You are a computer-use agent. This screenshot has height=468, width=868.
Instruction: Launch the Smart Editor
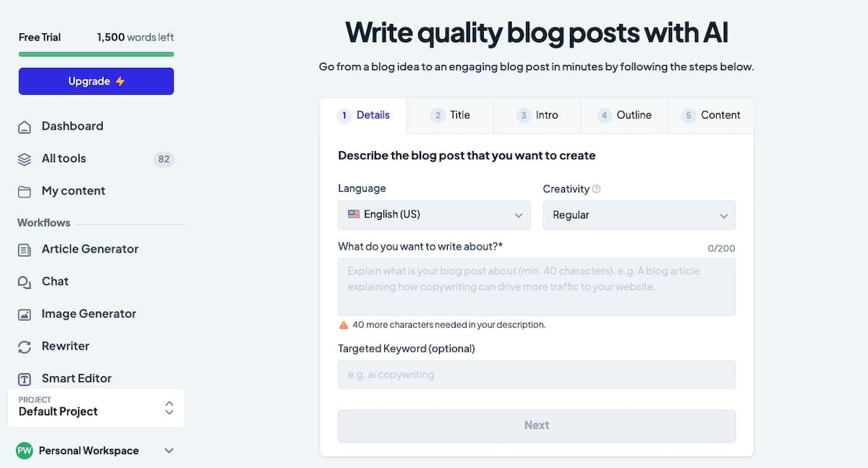(76, 378)
